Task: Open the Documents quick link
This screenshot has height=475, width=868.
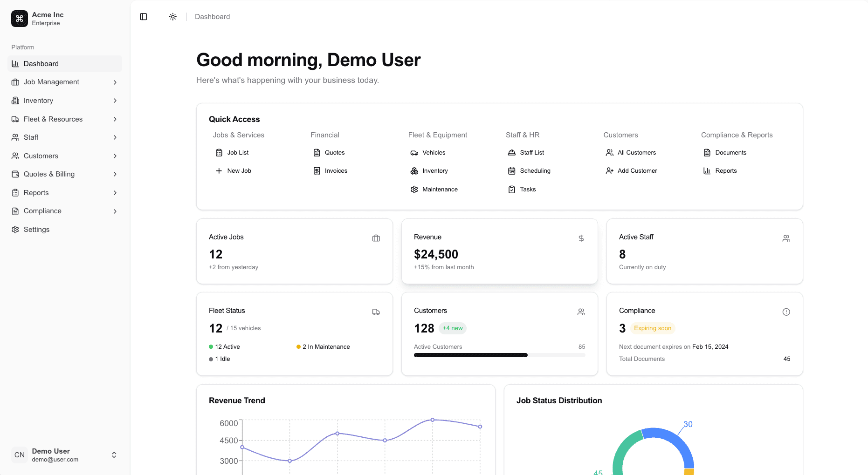Action: pos(725,153)
